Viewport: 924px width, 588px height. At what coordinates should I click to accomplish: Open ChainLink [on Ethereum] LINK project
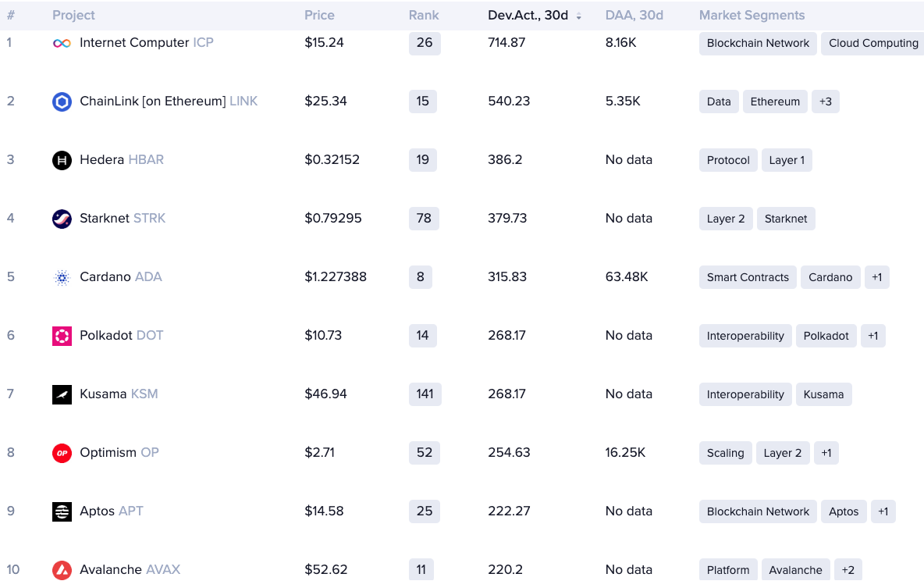pyautogui.click(x=169, y=101)
